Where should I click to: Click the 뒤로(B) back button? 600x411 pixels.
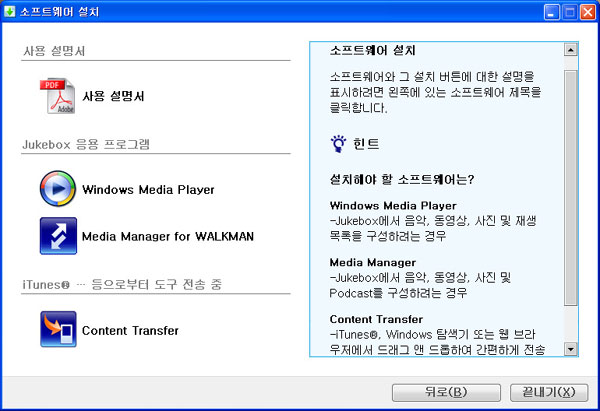(446, 393)
